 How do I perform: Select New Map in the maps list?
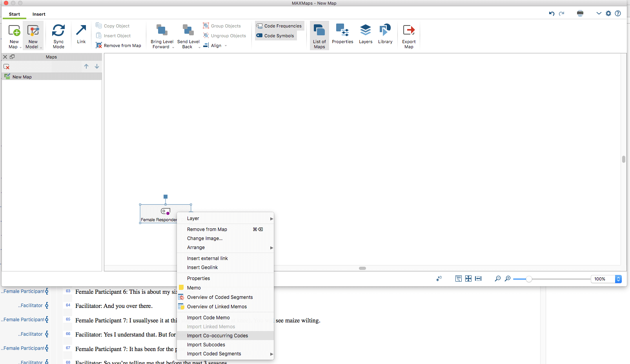click(x=52, y=77)
